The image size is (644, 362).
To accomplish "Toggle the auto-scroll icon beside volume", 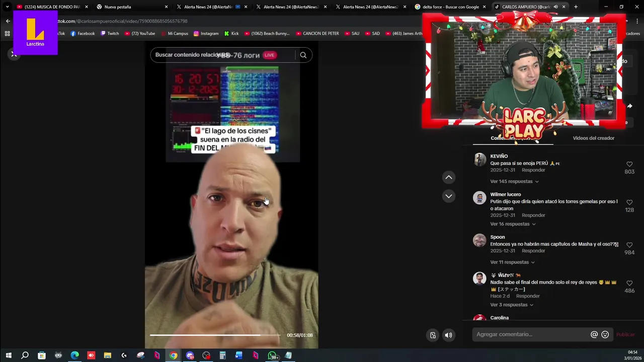I will point(433,335).
